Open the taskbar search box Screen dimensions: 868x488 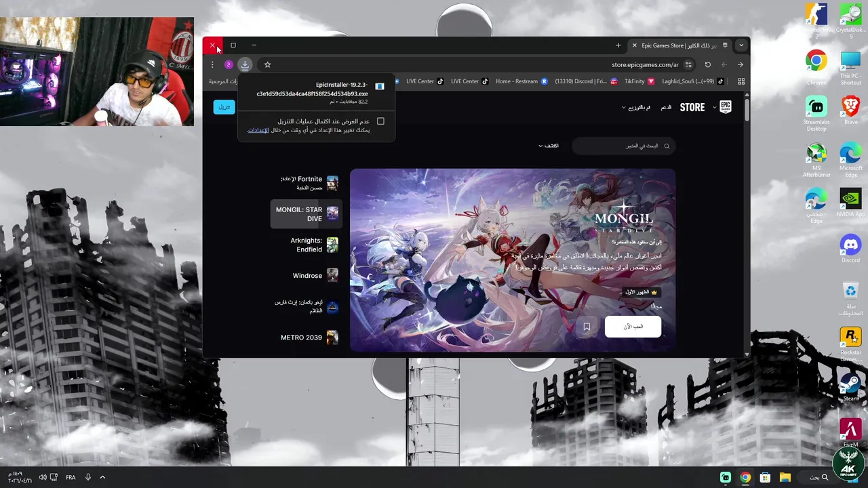(818, 477)
